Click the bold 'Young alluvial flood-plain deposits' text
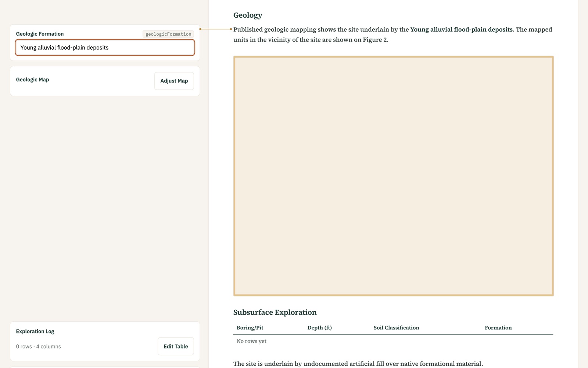The width and height of the screenshot is (588, 368). (461, 29)
